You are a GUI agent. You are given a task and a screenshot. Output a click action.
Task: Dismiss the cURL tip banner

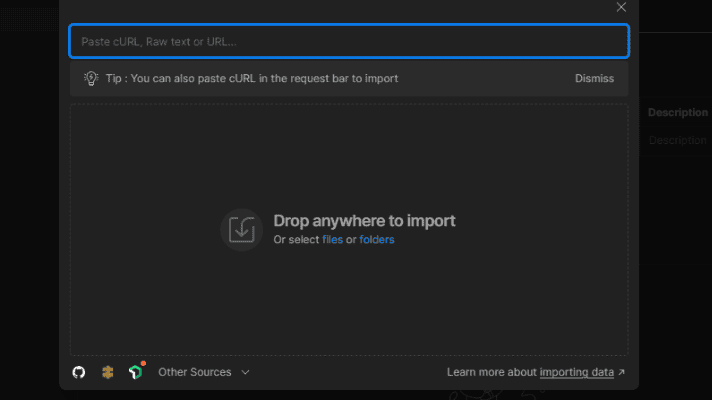click(594, 79)
